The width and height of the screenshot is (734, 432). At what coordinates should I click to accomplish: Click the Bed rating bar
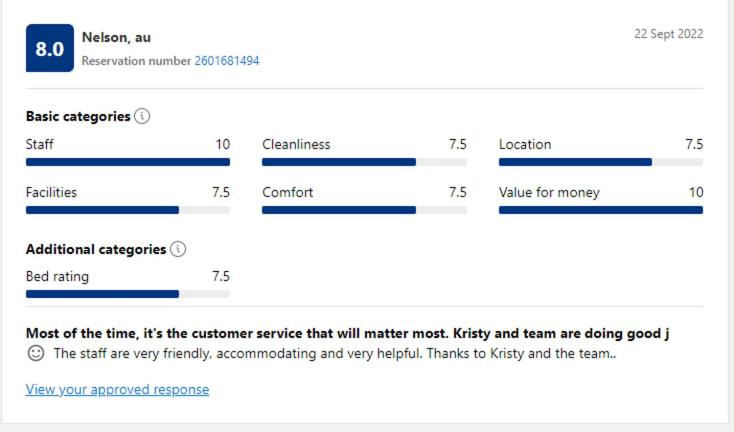tap(128, 294)
